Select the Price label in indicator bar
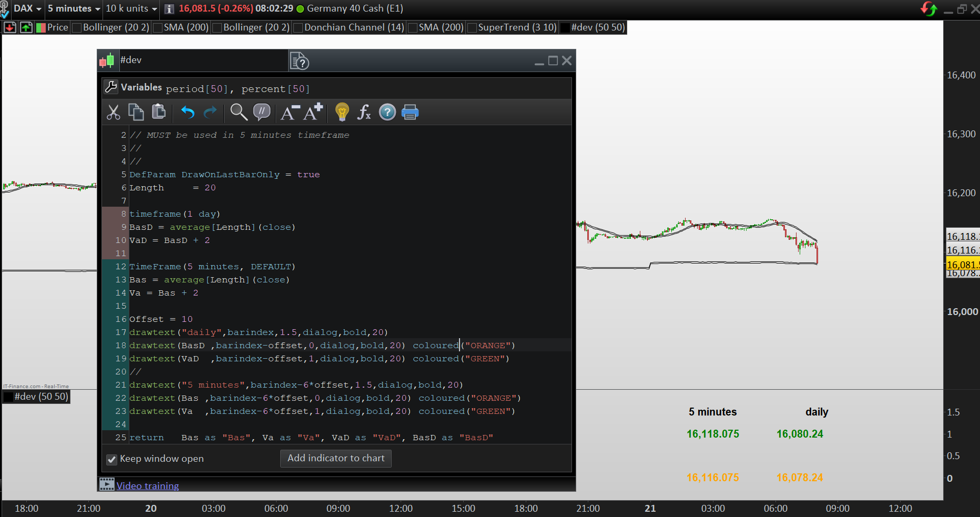This screenshot has height=517, width=980. pyautogui.click(x=58, y=27)
